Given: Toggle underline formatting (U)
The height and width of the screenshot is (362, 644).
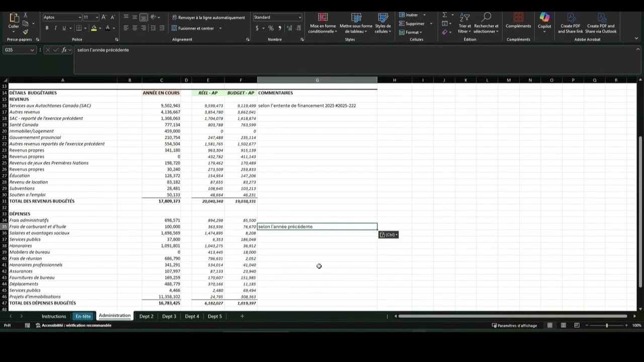Looking at the screenshot, I should [64, 28].
